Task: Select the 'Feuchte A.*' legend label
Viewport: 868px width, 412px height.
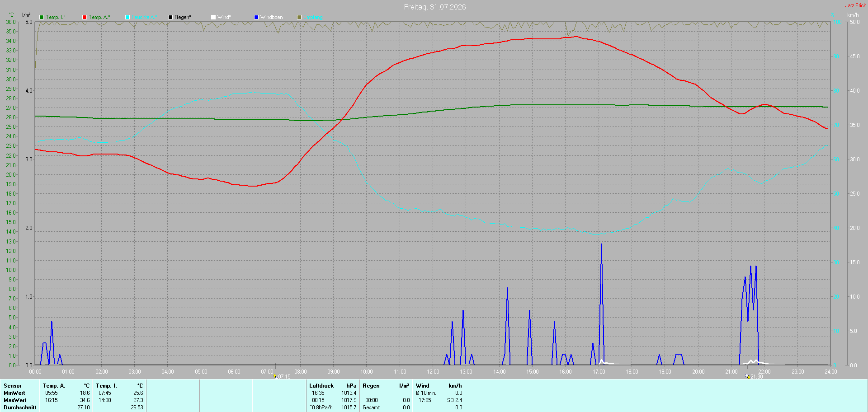Action: [x=145, y=17]
